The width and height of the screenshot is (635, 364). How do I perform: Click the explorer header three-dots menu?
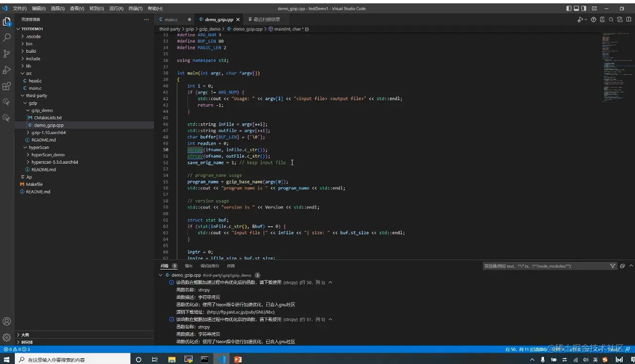(x=146, y=20)
